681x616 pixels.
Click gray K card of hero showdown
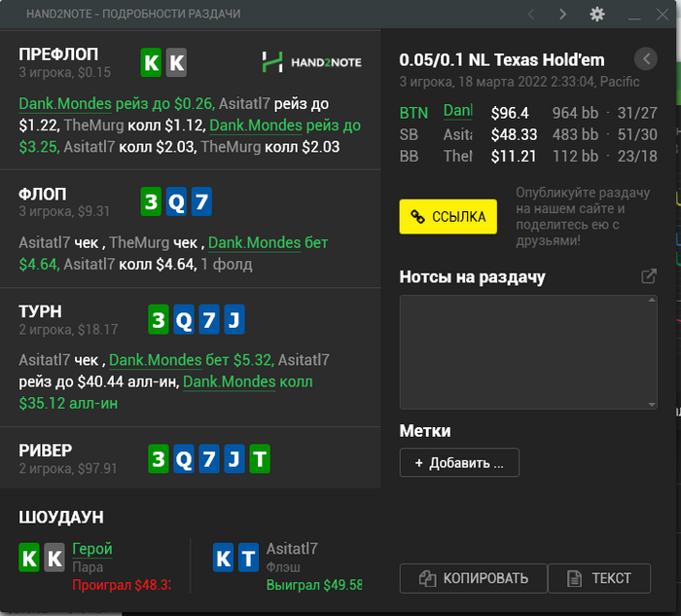54,558
